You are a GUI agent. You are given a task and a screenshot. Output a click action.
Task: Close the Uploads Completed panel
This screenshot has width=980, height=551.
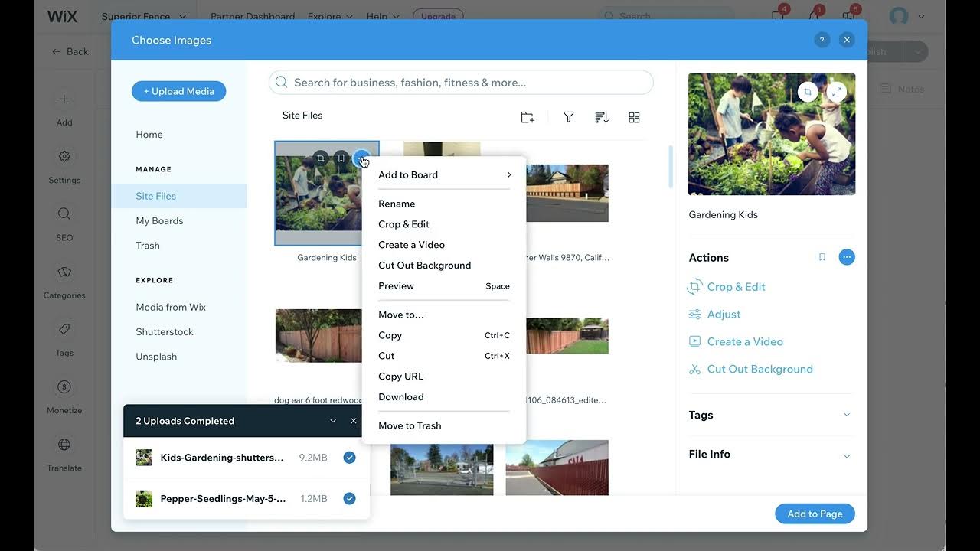click(354, 421)
